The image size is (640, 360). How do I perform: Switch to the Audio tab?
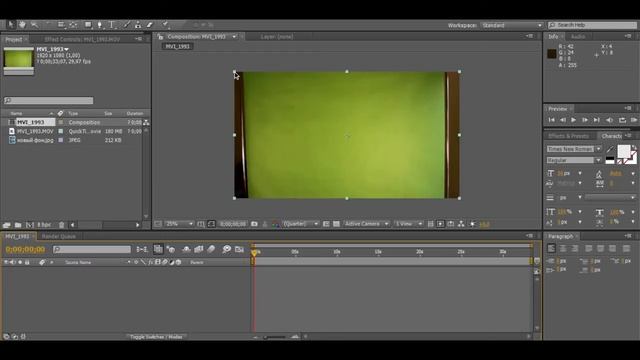(578, 37)
